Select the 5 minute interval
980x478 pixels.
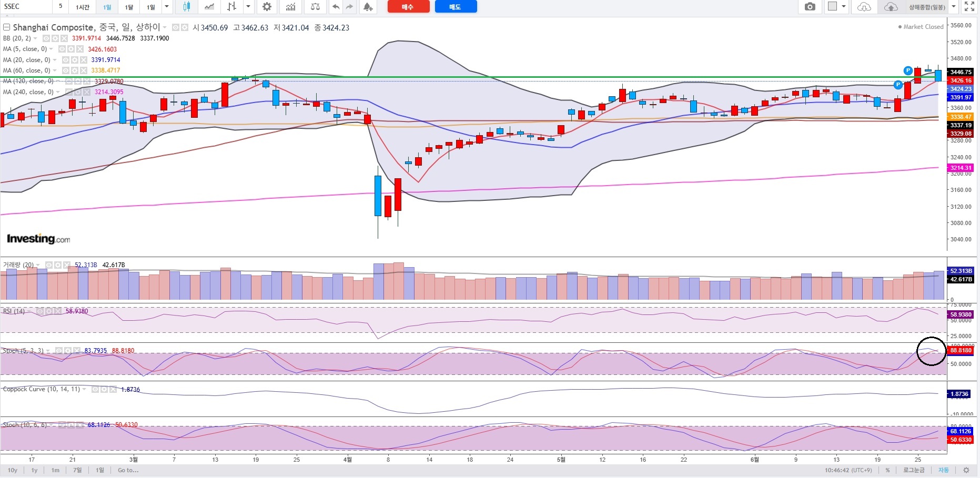coord(60,7)
